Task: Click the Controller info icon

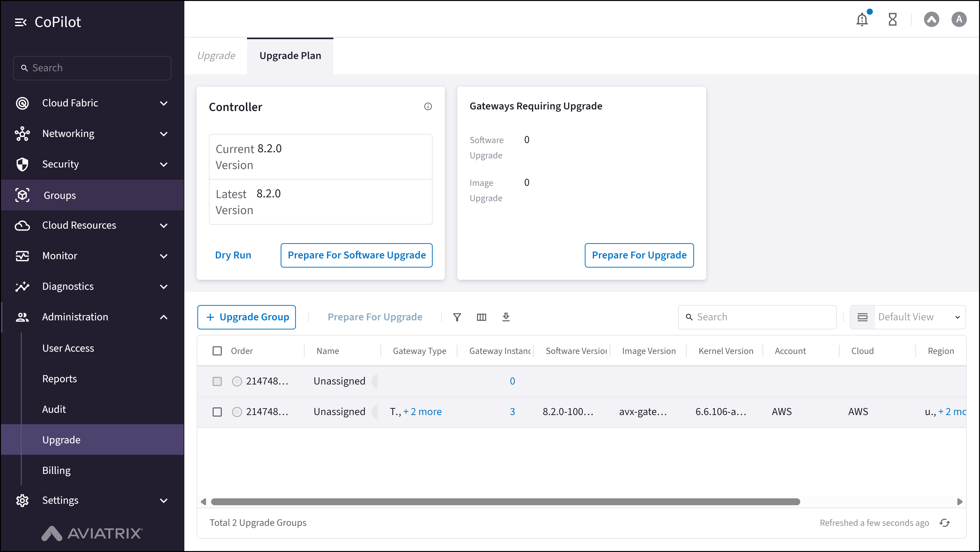Action: [x=428, y=107]
